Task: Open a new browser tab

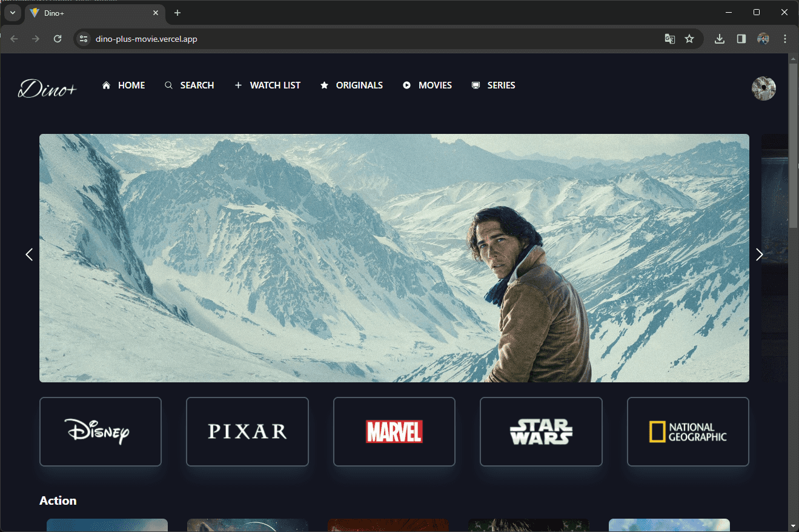Action: [177, 13]
